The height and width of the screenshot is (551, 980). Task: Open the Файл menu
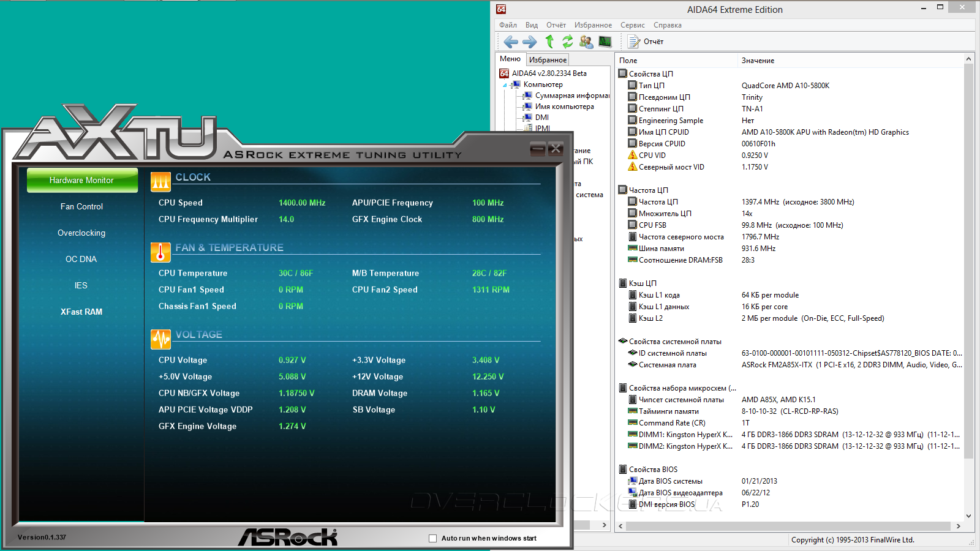coord(508,25)
